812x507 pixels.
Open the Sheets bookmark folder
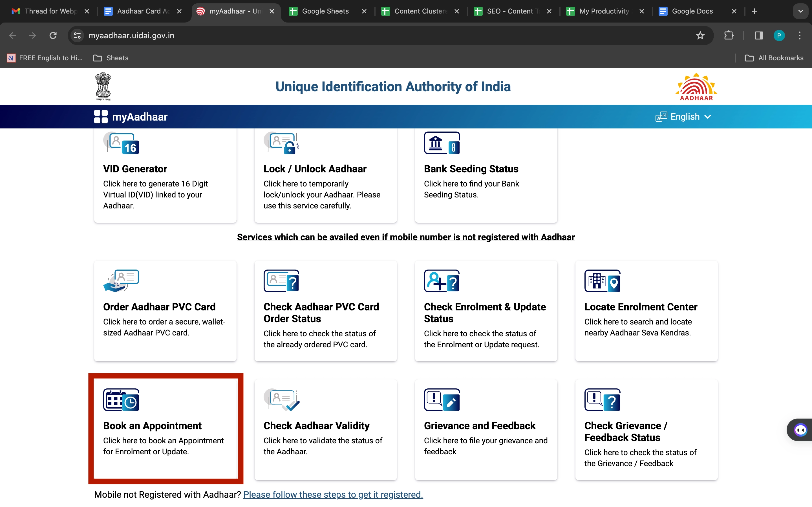point(111,58)
